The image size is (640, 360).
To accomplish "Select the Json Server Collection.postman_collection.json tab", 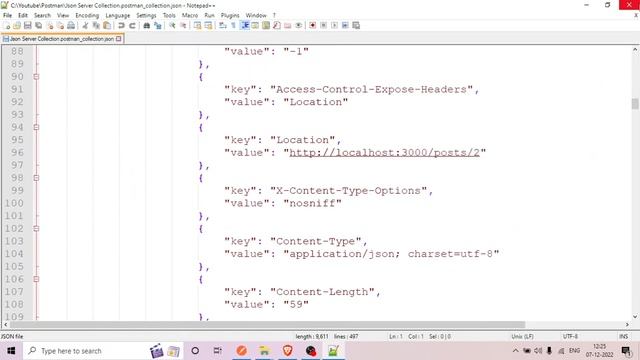I will click(x=61, y=39).
